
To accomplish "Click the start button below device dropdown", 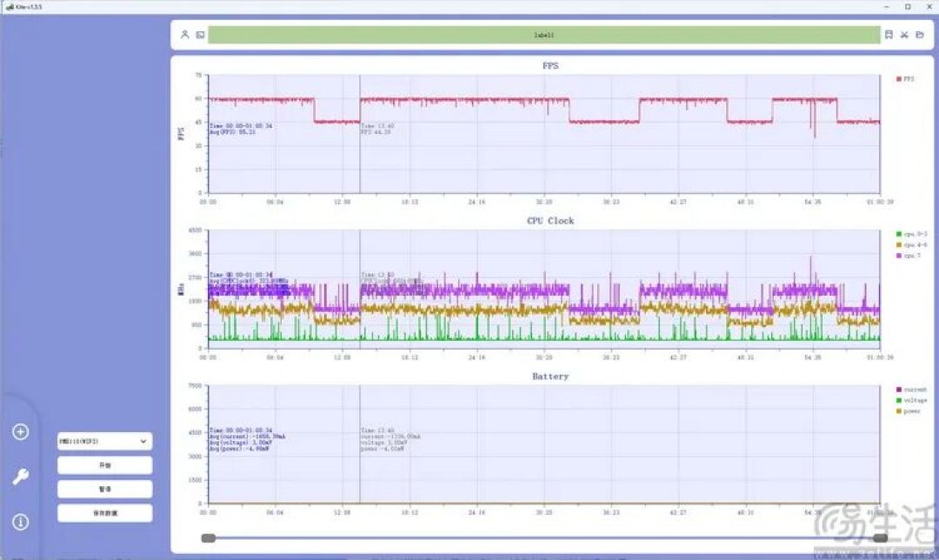I will (105, 465).
